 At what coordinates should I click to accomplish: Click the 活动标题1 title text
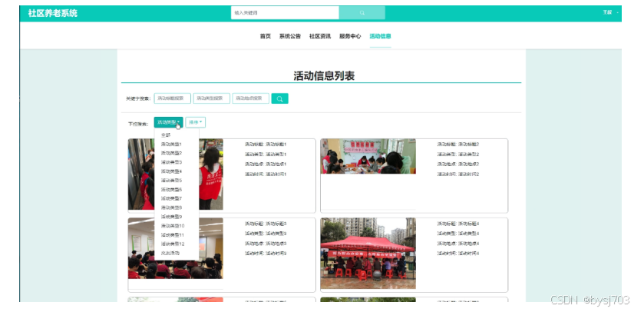[x=276, y=144]
